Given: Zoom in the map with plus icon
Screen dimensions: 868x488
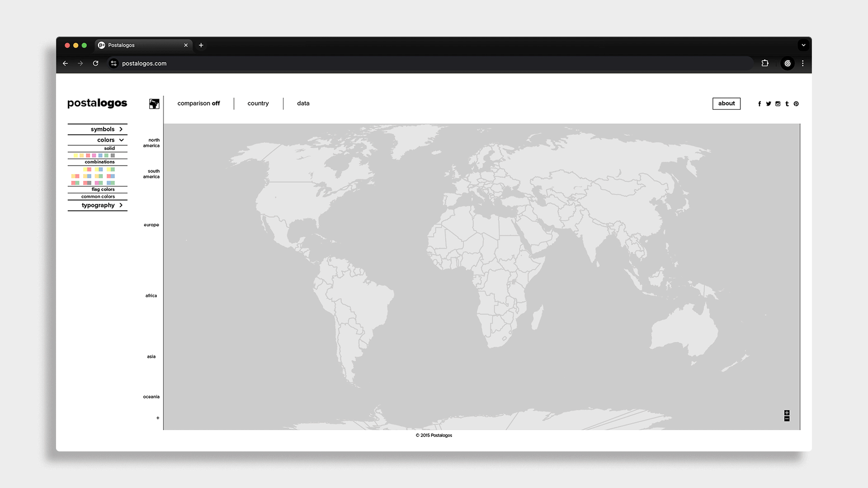Looking at the screenshot, I should click(787, 413).
